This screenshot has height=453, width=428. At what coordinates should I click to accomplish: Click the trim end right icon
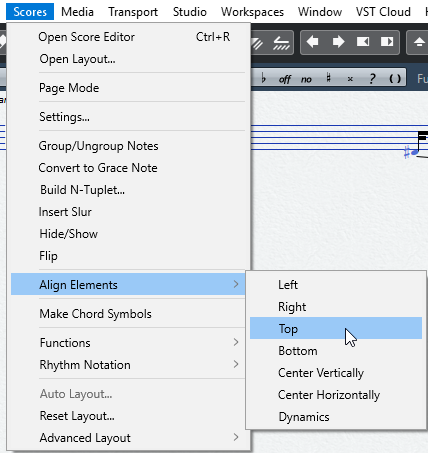point(387,42)
